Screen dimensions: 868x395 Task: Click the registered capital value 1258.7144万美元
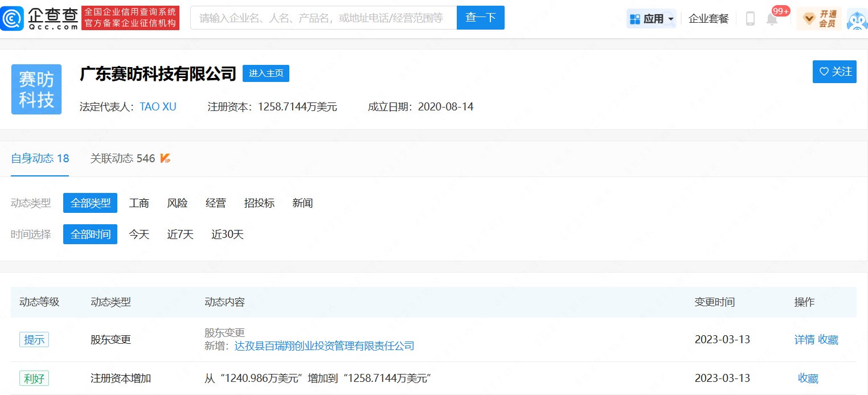(x=297, y=107)
